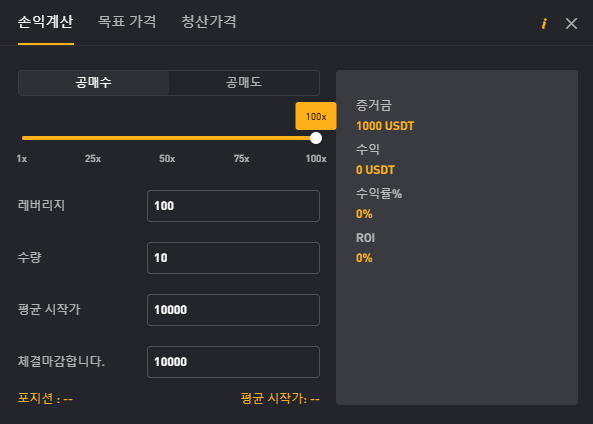Click the yellow 포지션 link text
The width and height of the screenshot is (593, 424).
(x=45, y=398)
